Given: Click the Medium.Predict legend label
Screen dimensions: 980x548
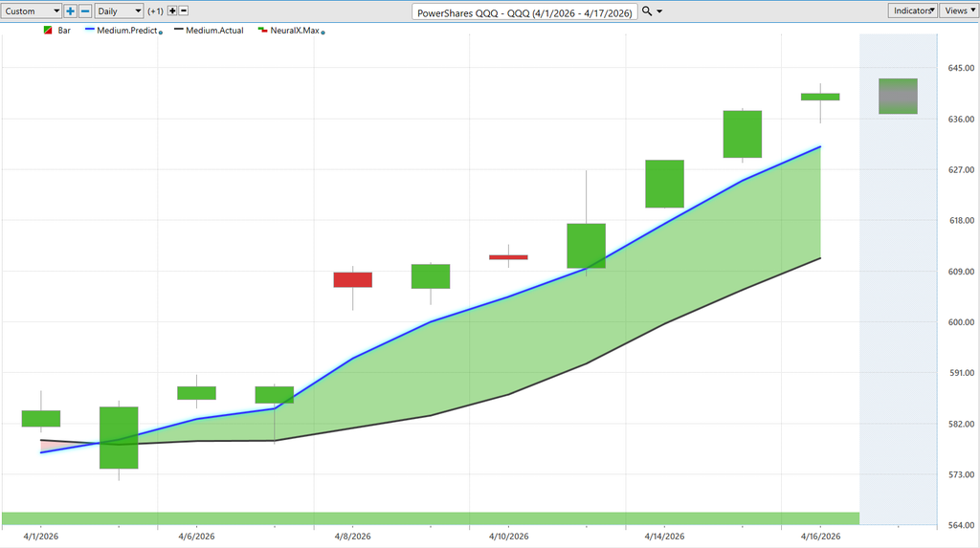Looking at the screenshot, I should (127, 31).
